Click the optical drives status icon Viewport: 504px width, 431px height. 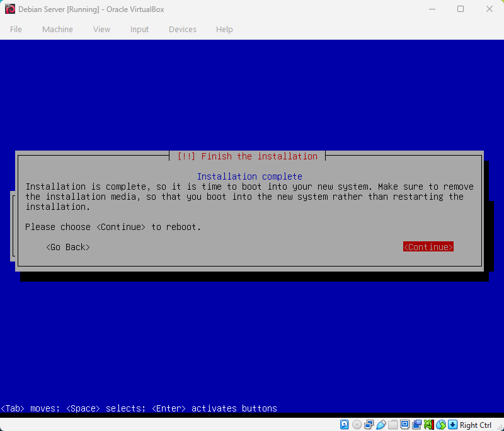[357, 424]
